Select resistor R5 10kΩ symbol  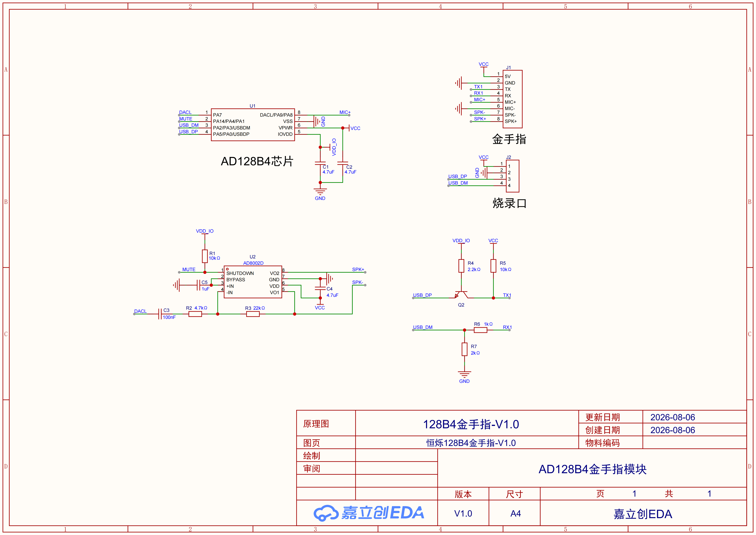(x=493, y=266)
